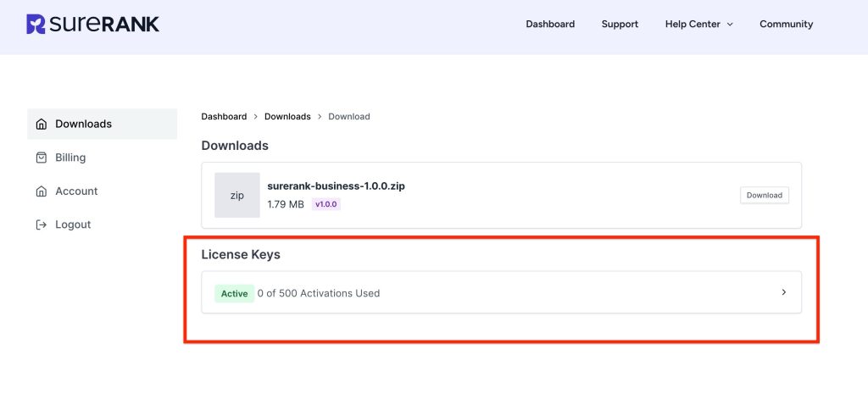The height and width of the screenshot is (399, 868).
Task: Open the Help Center dropdown arrow
Action: coord(730,25)
